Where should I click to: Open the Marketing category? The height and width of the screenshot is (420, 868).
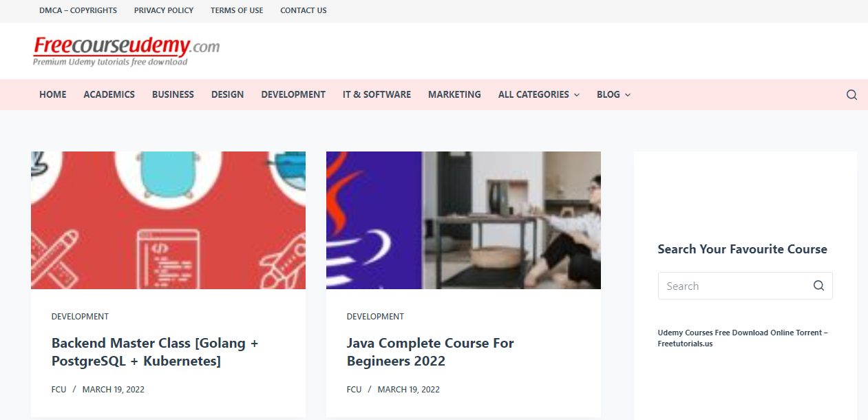pos(454,94)
